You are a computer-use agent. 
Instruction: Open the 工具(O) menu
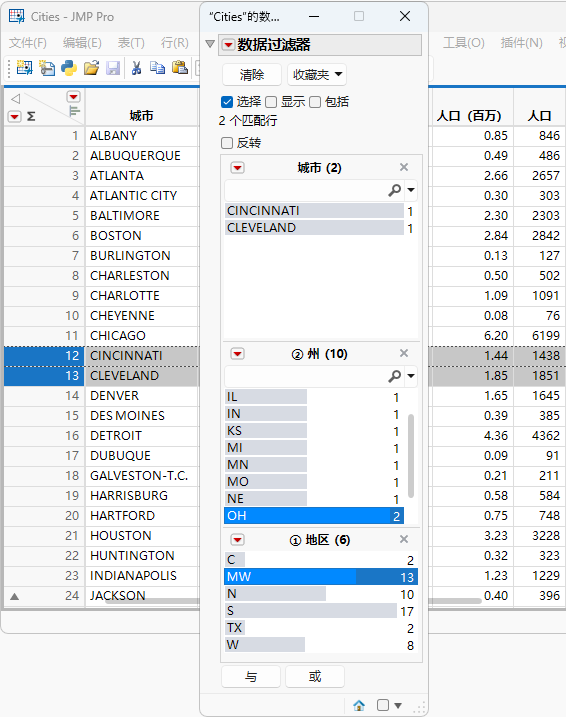coord(464,43)
